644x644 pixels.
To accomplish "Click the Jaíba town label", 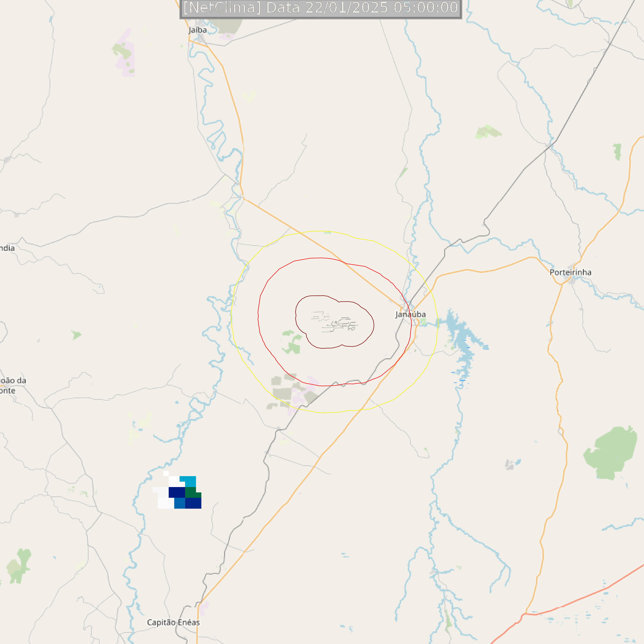I will (198, 30).
